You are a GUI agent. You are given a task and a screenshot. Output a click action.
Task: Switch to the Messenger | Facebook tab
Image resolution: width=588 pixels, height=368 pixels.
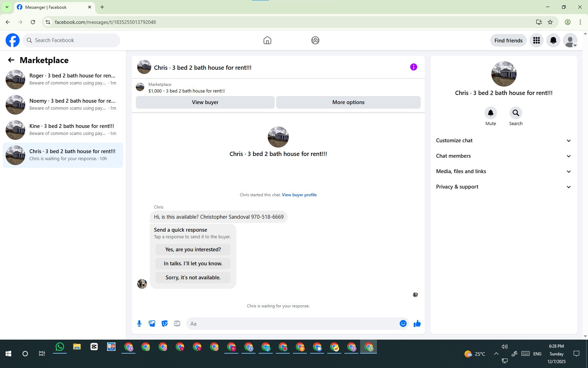click(x=54, y=7)
